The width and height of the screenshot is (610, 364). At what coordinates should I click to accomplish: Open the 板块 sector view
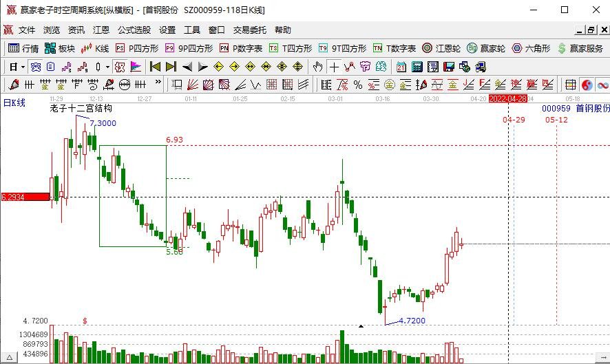59,48
